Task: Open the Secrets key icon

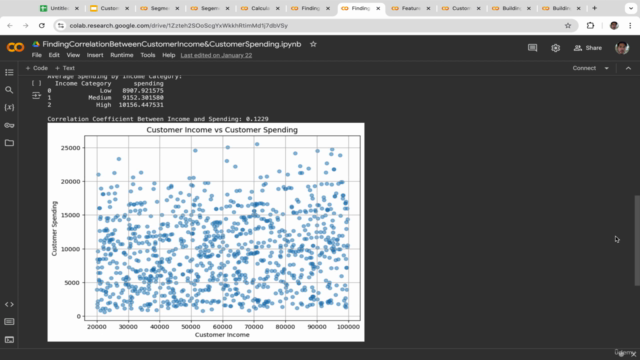Action: pyautogui.click(x=9, y=125)
